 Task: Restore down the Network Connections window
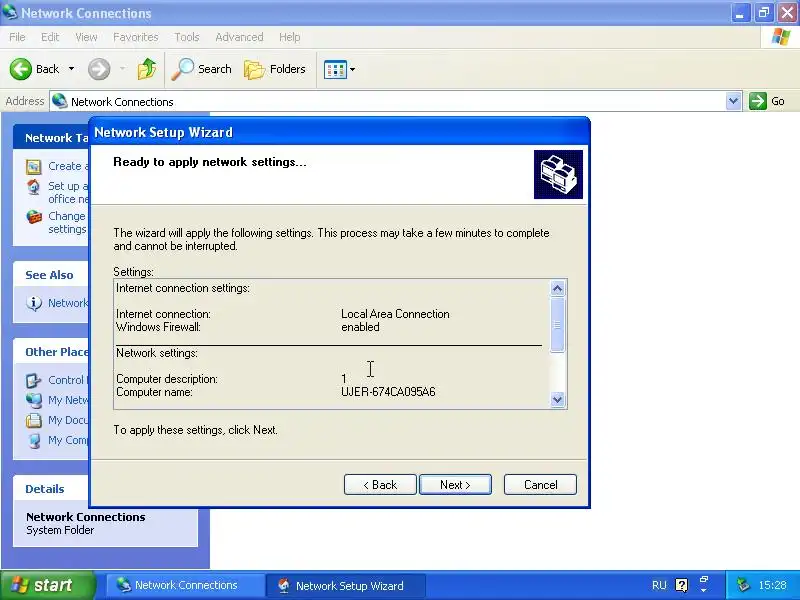pyautogui.click(x=764, y=13)
